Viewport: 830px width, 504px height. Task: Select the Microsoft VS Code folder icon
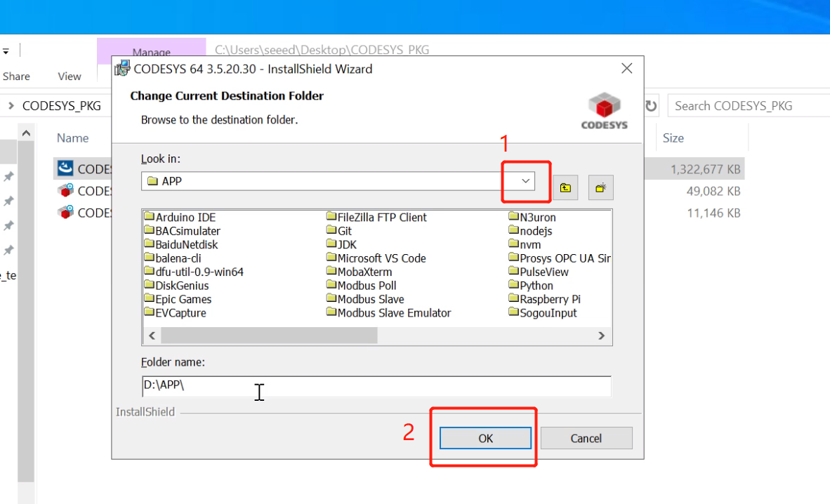click(331, 258)
